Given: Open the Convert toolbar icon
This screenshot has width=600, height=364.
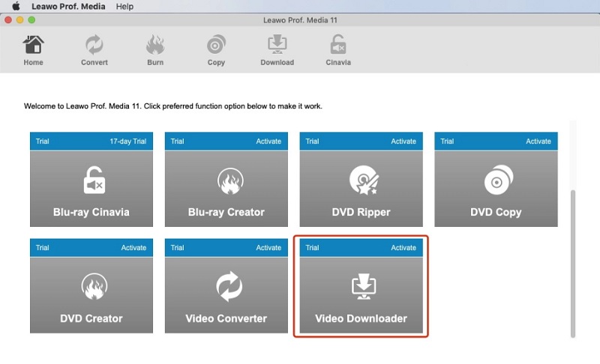Looking at the screenshot, I should click(94, 50).
